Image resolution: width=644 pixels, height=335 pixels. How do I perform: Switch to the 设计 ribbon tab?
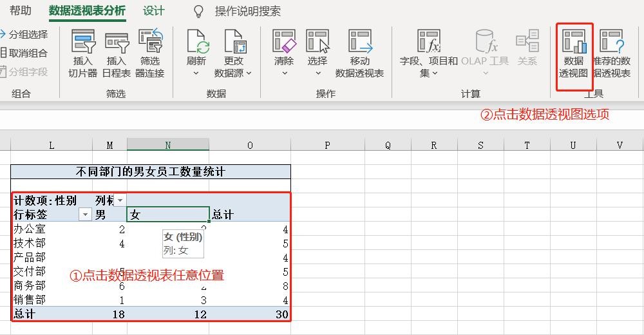153,11
